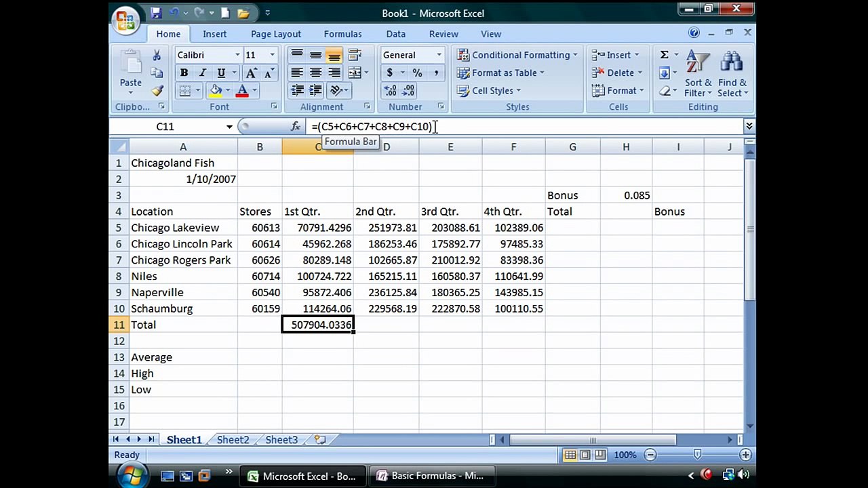This screenshot has width=868, height=488.
Task: Decrease decimal places
Action: 408,91
